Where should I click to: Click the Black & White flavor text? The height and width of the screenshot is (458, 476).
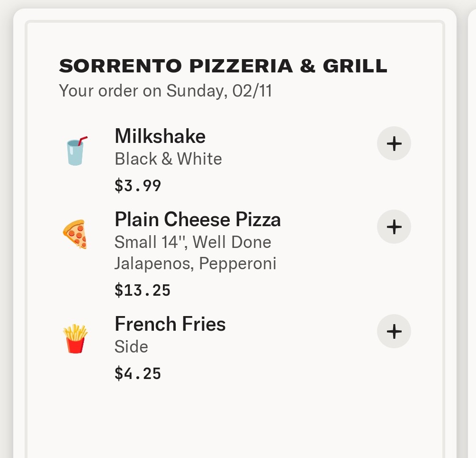pyautogui.click(x=168, y=159)
